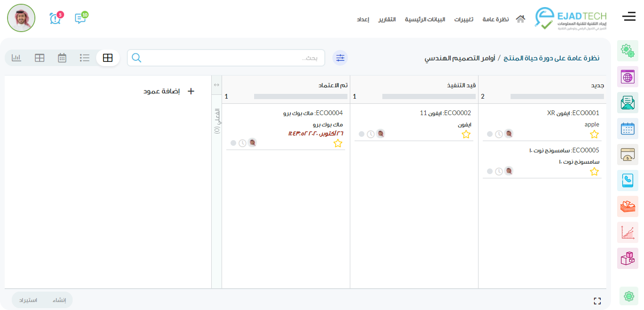Toggle the star on ECO0005 سامسونج card

(594, 172)
